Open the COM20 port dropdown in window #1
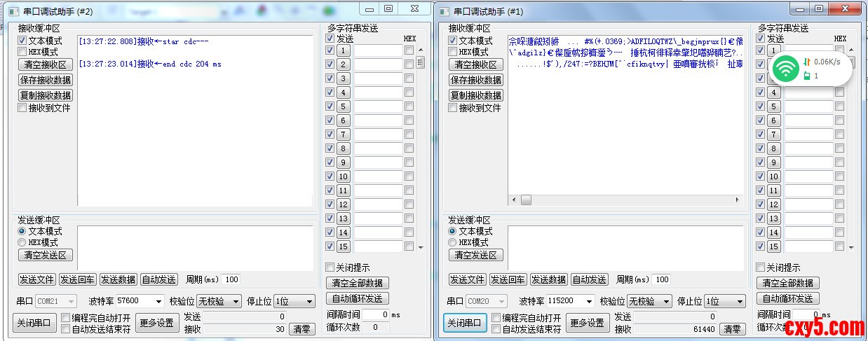The image size is (868, 341). (486, 301)
